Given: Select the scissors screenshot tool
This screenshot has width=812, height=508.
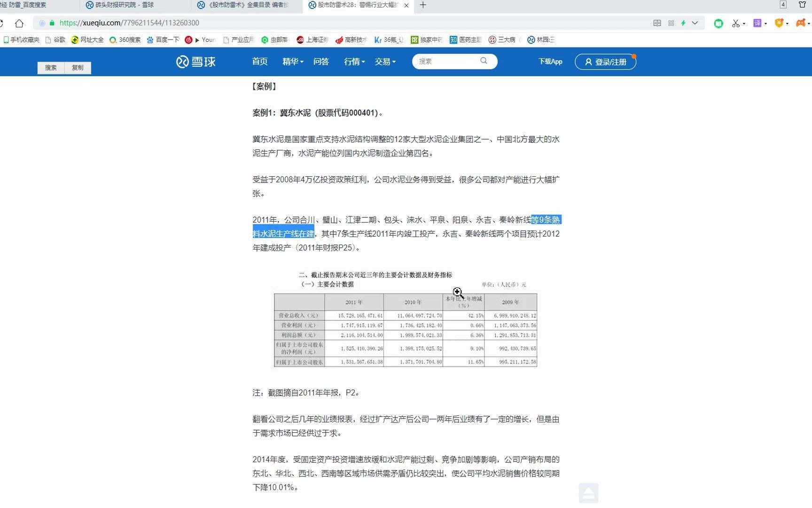Looking at the screenshot, I should [735, 23].
